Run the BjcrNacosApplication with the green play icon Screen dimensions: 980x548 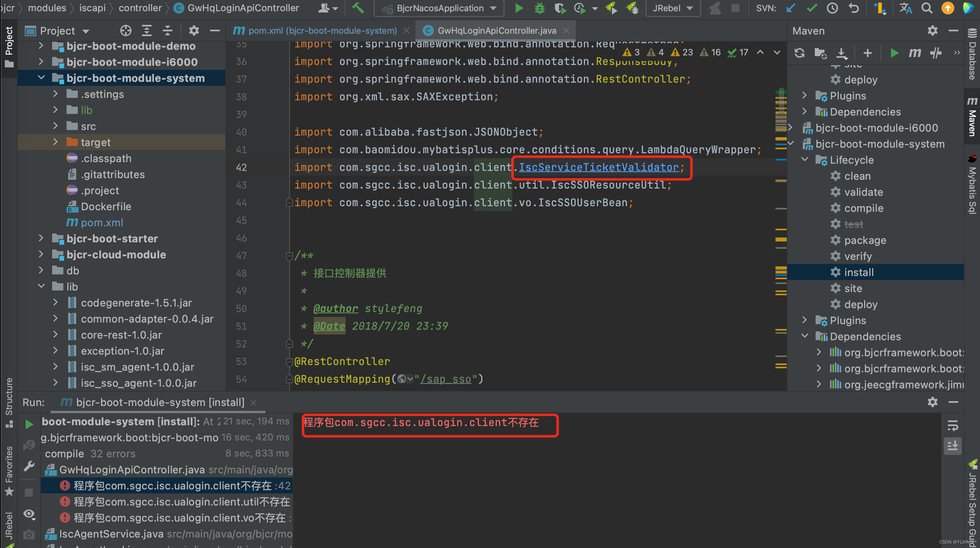click(x=519, y=8)
